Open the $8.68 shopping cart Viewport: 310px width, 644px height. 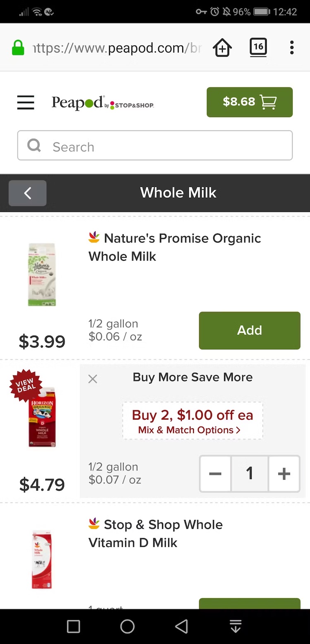(250, 102)
